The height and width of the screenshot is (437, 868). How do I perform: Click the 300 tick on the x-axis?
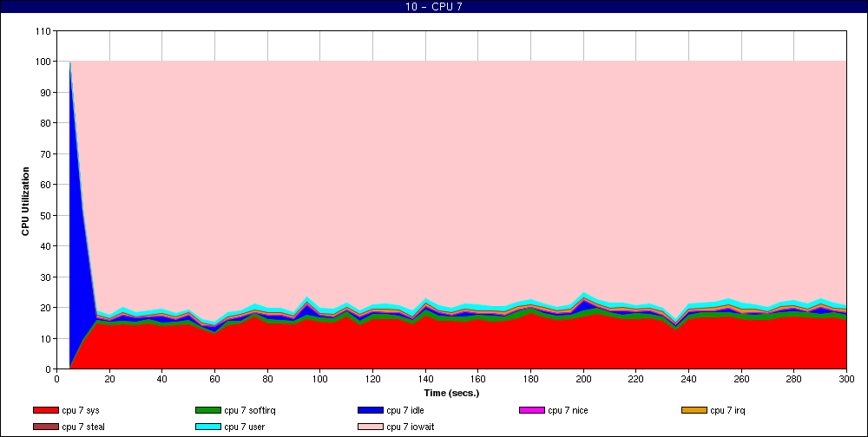point(846,379)
